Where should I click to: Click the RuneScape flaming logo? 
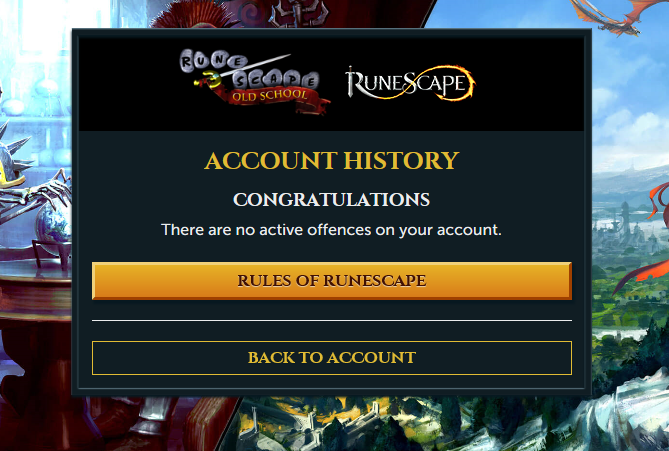pos(410,83)
